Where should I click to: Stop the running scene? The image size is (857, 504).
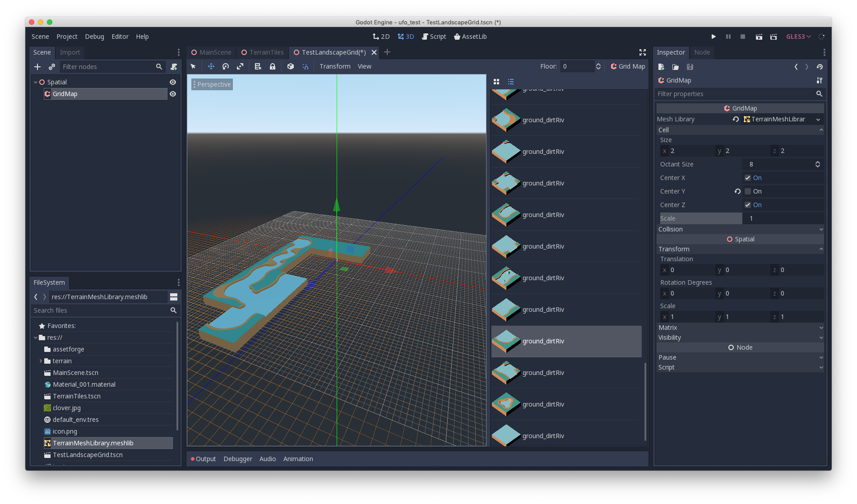coord(743,37)
